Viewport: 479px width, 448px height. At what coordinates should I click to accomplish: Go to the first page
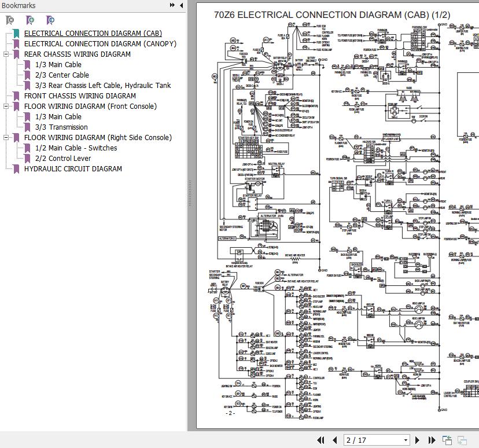pos(321,440)
